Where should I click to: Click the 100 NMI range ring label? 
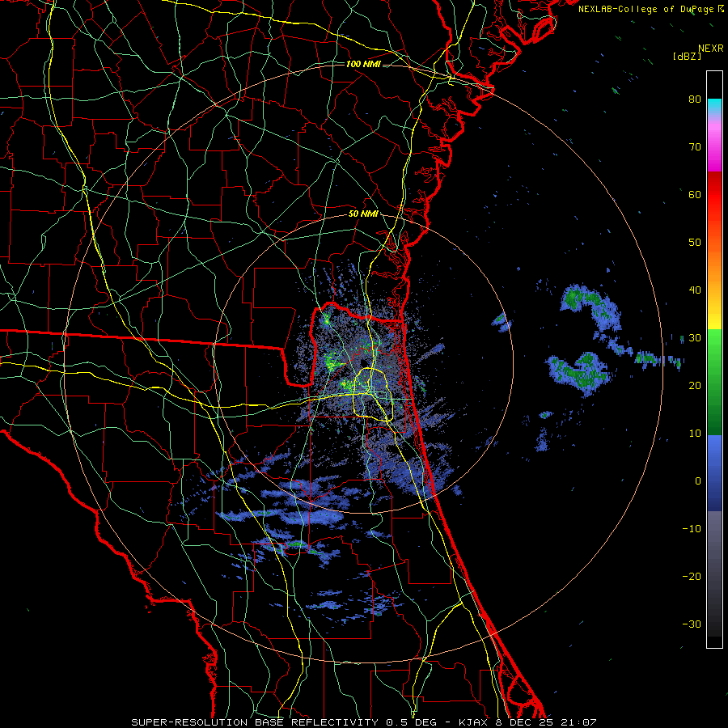tap(363, 64)
